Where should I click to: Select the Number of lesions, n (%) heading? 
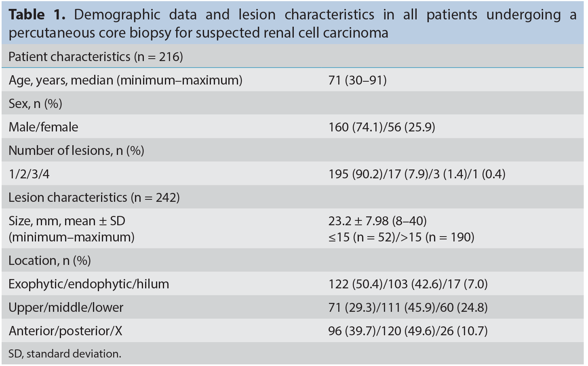point(76,150)
